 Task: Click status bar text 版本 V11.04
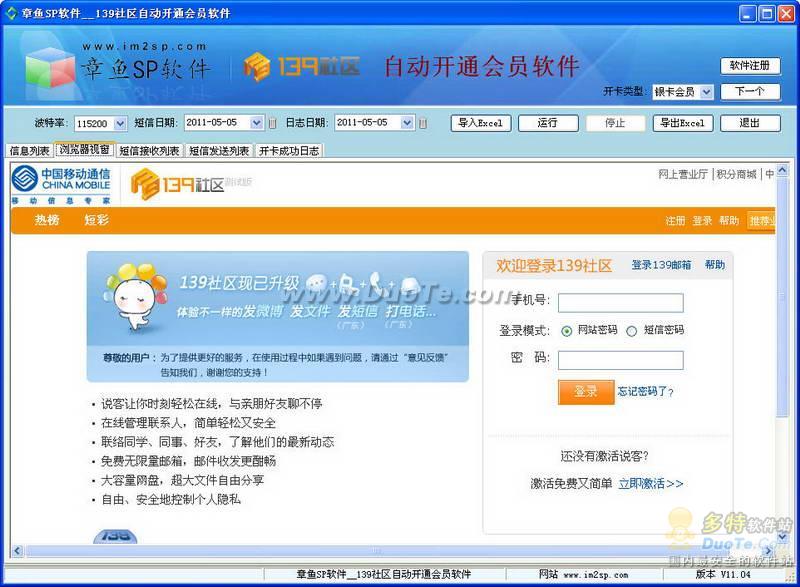(x=723, y=575)
